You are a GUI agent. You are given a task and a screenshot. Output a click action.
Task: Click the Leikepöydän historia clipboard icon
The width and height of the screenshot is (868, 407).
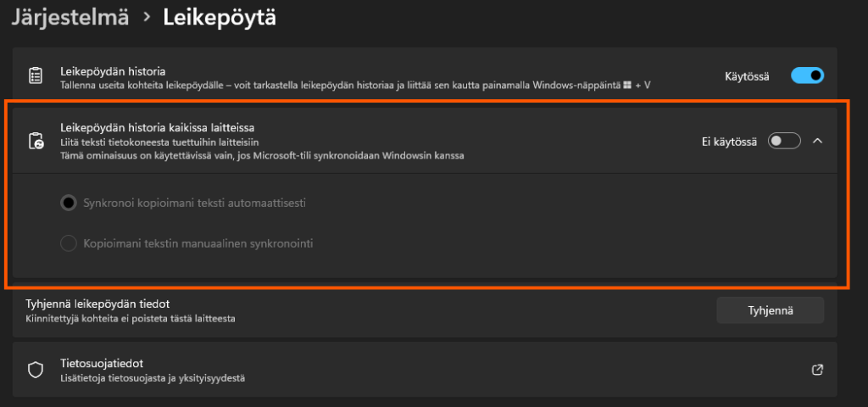[36, 76]
